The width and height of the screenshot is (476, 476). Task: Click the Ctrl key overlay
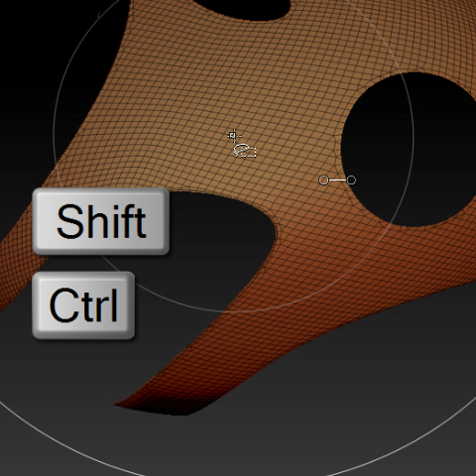tap(83, 305)
